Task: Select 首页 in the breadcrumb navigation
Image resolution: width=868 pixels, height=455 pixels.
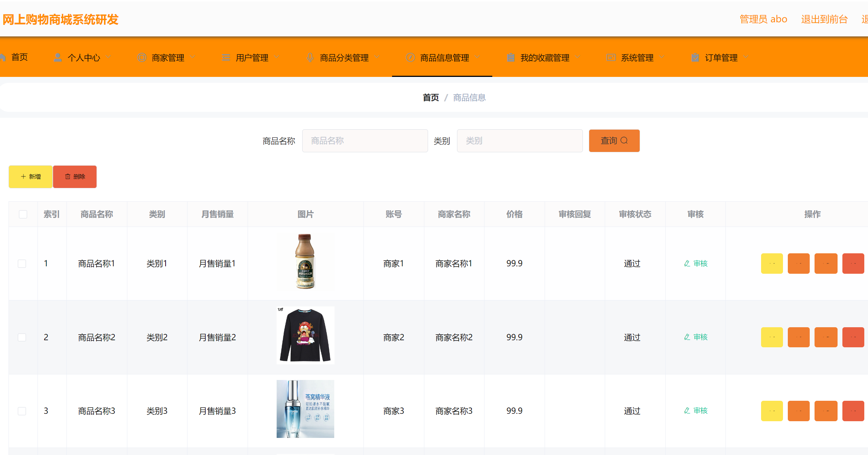Action: (x=430, y=97)
